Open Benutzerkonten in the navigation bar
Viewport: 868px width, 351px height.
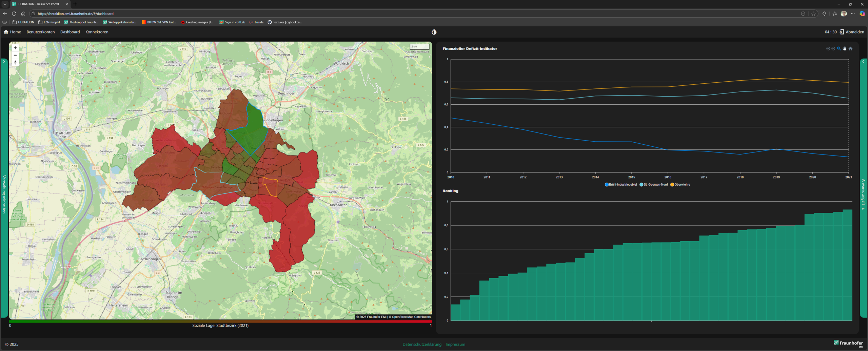[x=41, y=32]
